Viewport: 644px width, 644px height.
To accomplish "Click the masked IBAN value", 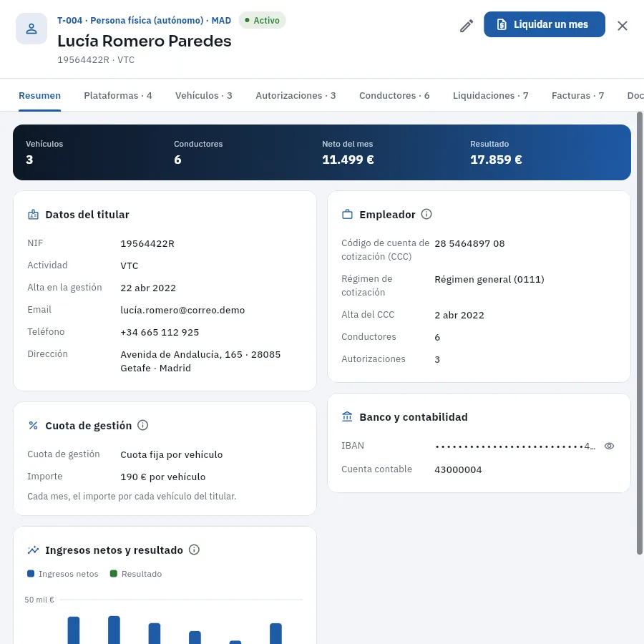I will tap(515, 446).
